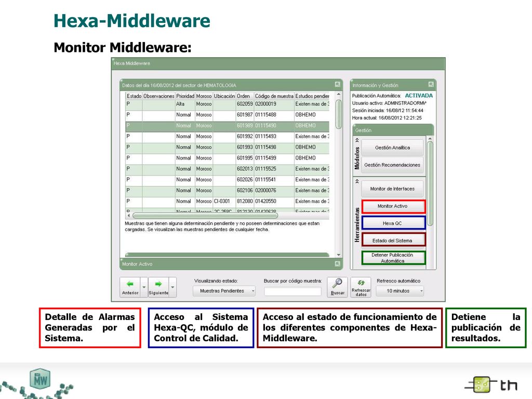Click the horizontal scrollbar under the sample table

click(x=206, y=216)
